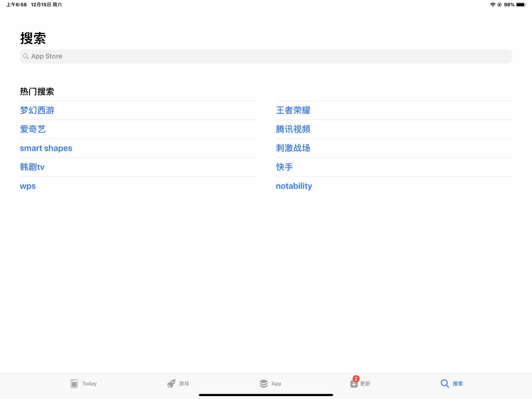Click the 98% battery percentage
This screenshot has width=532, height=399.
tap(509, 5)
